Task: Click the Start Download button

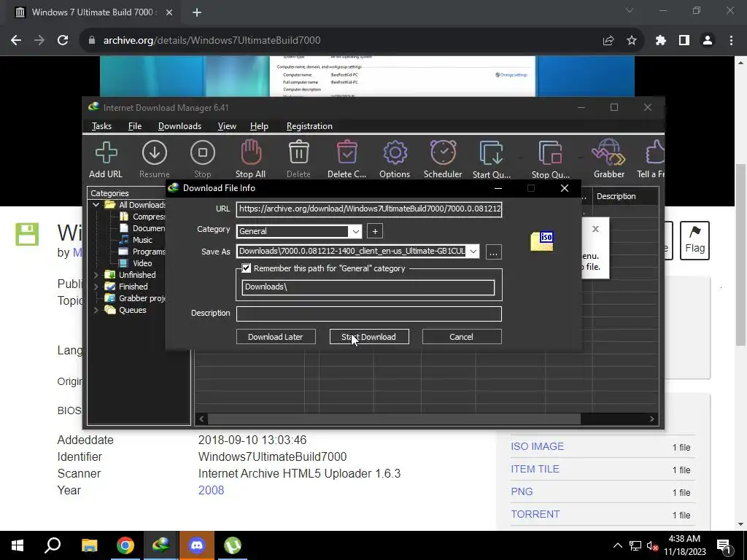Action: click(369, 337)
